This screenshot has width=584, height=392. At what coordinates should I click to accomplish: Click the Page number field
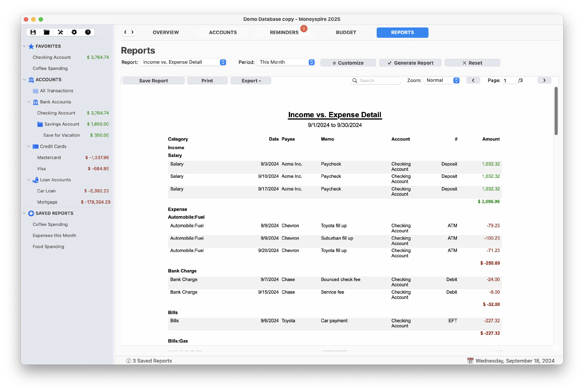click(509, 80)
